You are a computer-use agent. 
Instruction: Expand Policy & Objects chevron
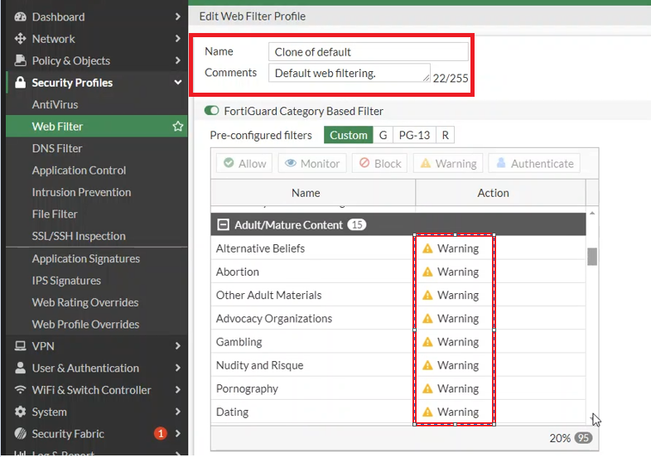(x=178, y=60)
